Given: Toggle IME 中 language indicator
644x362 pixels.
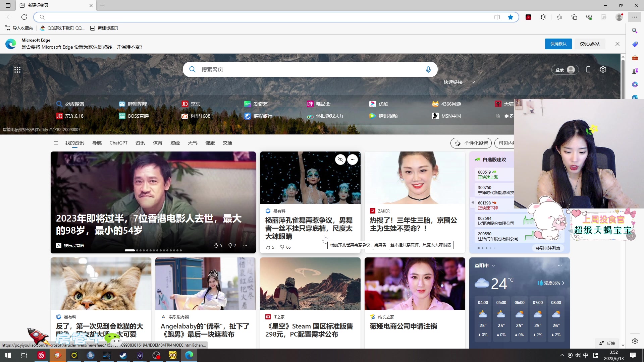Looking at the screenshot, I should [586, 355].
